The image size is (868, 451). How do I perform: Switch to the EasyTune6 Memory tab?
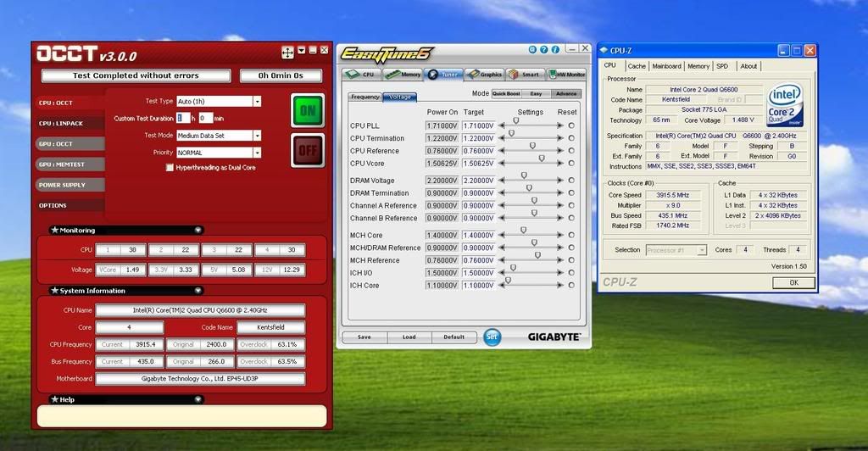403,74
